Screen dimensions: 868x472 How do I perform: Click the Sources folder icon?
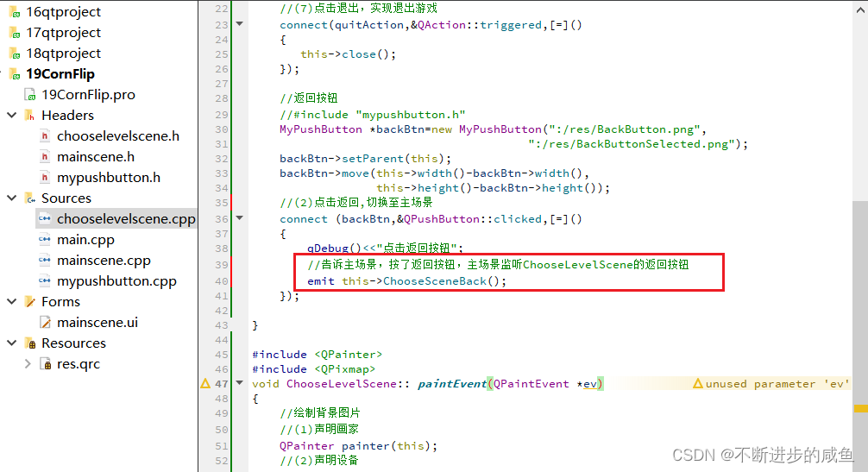30,198
